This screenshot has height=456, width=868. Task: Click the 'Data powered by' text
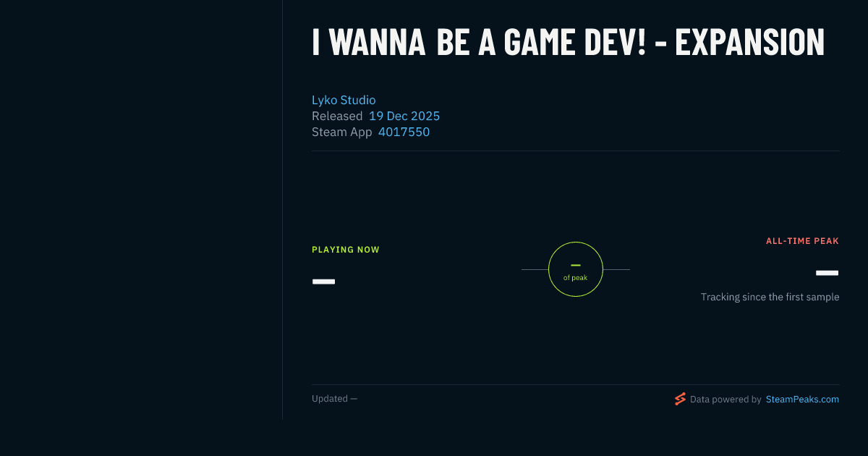coord(726,399)
